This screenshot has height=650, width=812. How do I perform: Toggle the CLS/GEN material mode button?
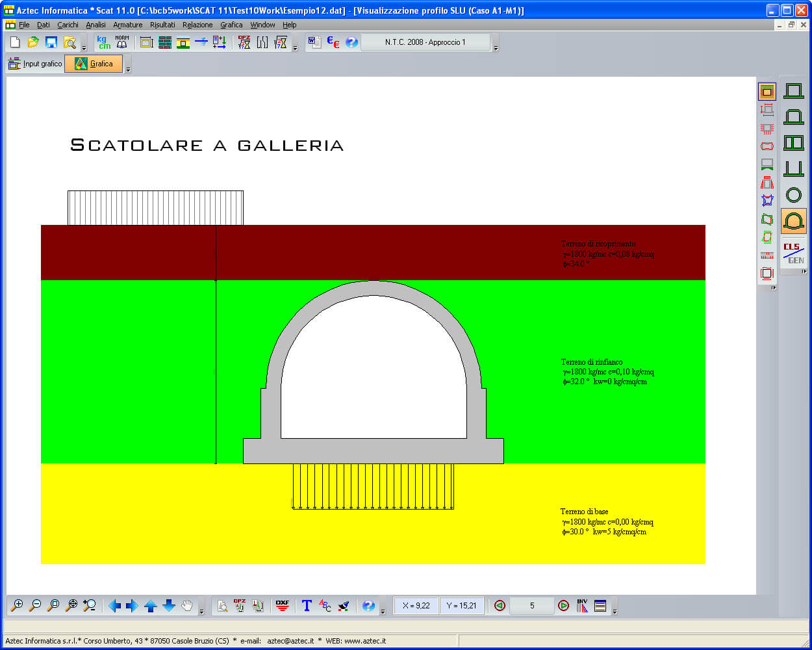793,253
